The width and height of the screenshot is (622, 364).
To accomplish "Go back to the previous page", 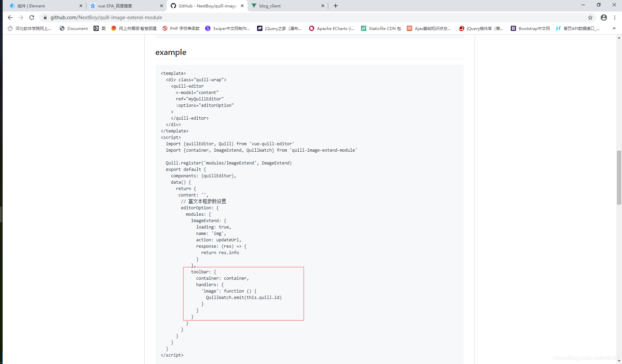I will 10,18.
